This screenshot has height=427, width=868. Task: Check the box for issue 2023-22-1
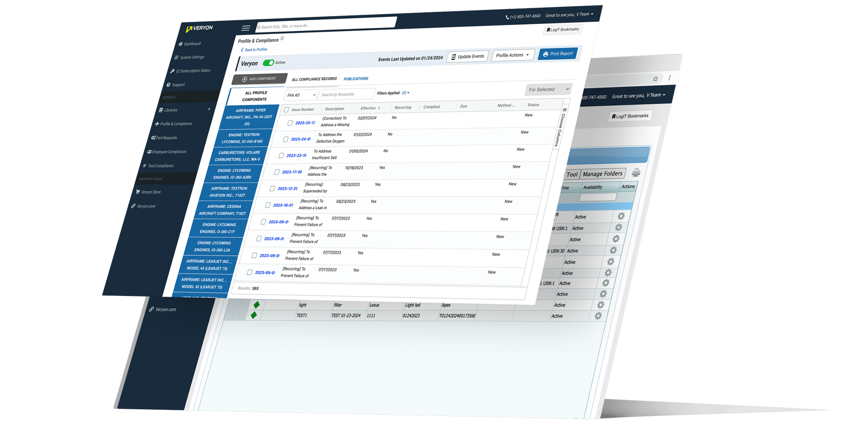click(x=281, y=156)
